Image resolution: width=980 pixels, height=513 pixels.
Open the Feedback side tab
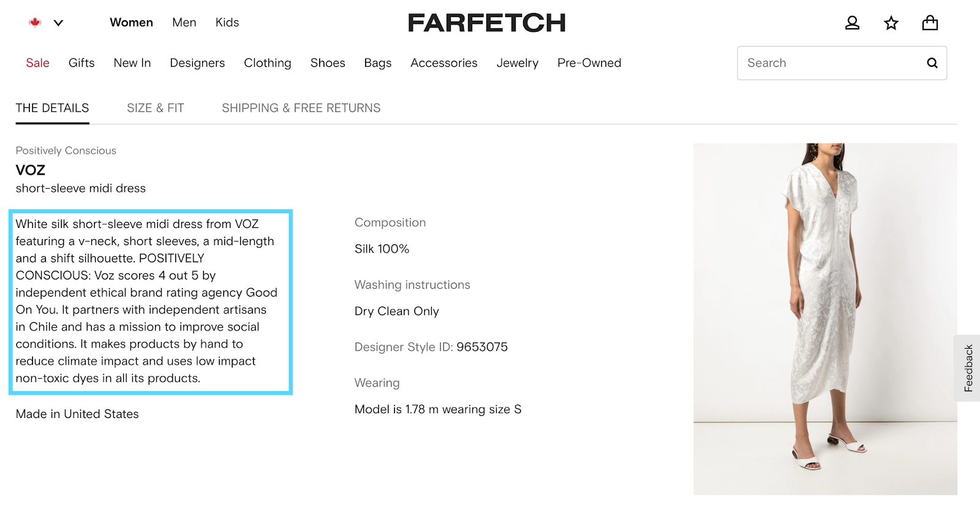pyautogui.click(x=968, y=368)
